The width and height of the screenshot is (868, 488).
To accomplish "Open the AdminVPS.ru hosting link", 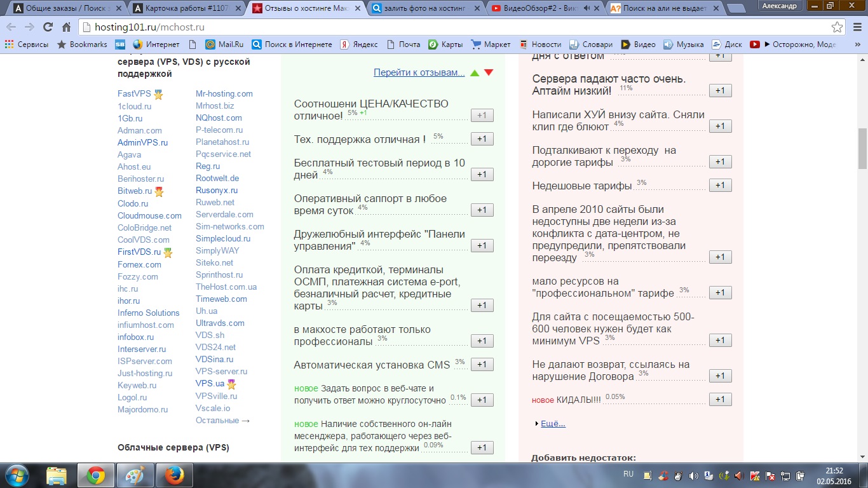I will pos(143,142).
